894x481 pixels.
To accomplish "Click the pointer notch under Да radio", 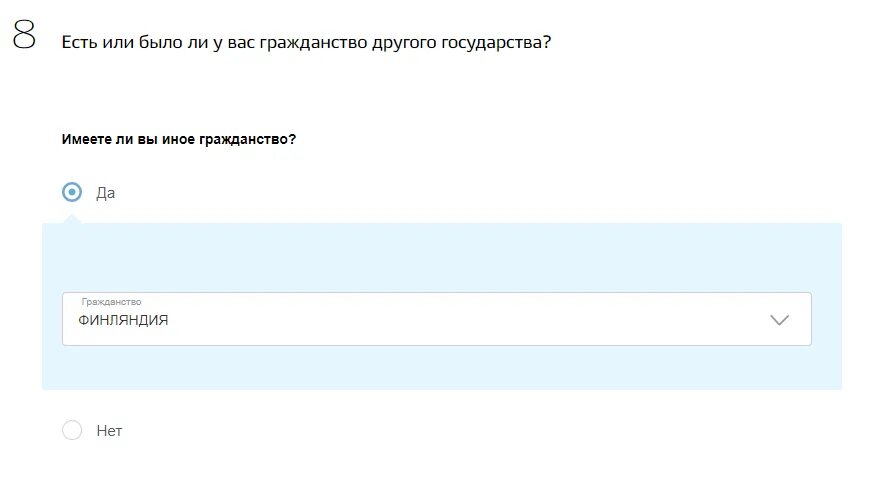I will [x=72, y=219].
